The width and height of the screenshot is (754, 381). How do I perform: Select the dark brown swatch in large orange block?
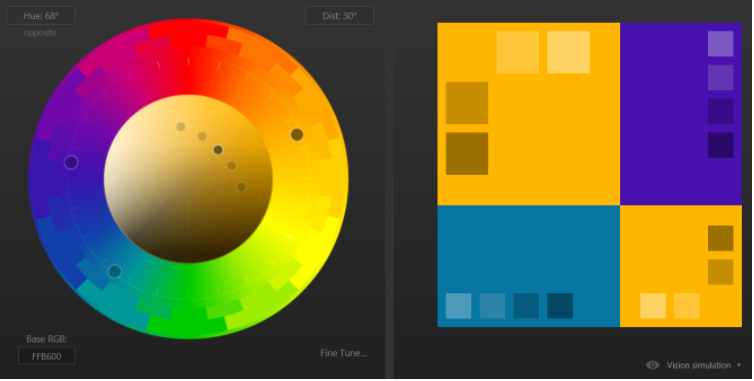pos(467,153)
